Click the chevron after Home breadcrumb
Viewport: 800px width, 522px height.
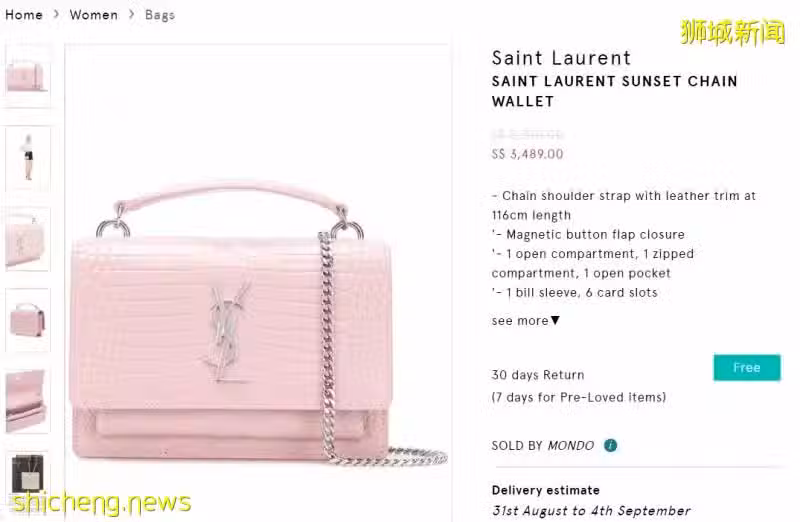coord(56,14)
